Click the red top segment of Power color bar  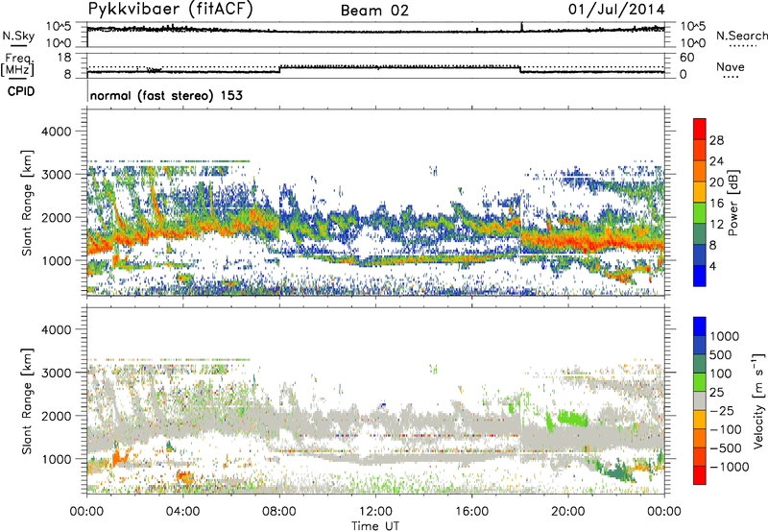point(700,129)
